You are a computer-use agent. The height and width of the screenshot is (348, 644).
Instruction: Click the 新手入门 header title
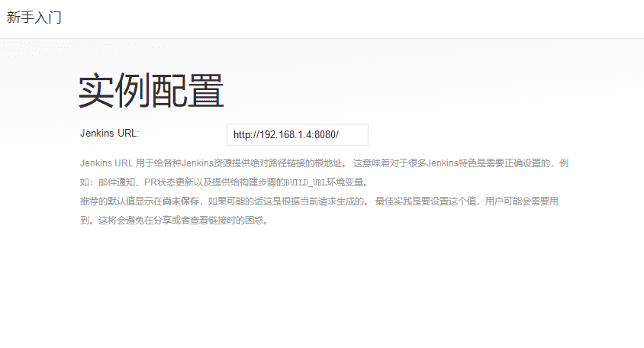point(34,18)
